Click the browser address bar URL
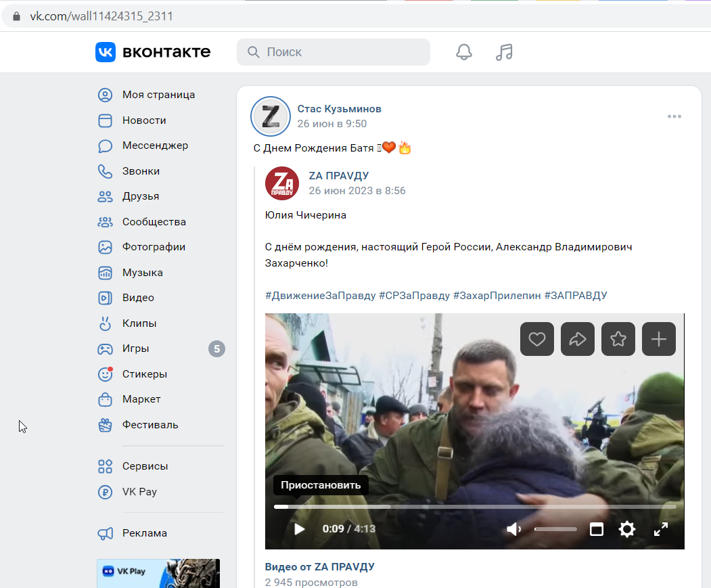 point(101,16)
